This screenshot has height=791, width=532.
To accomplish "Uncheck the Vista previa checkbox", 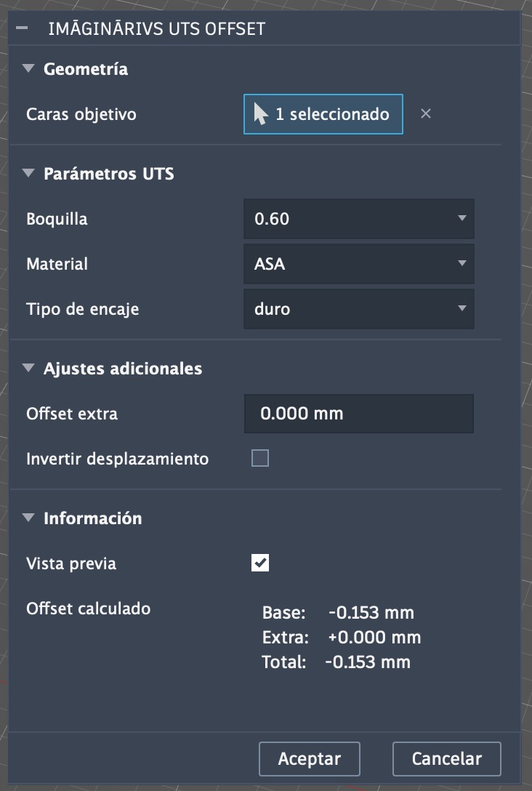I will click(x=259, y=563).
